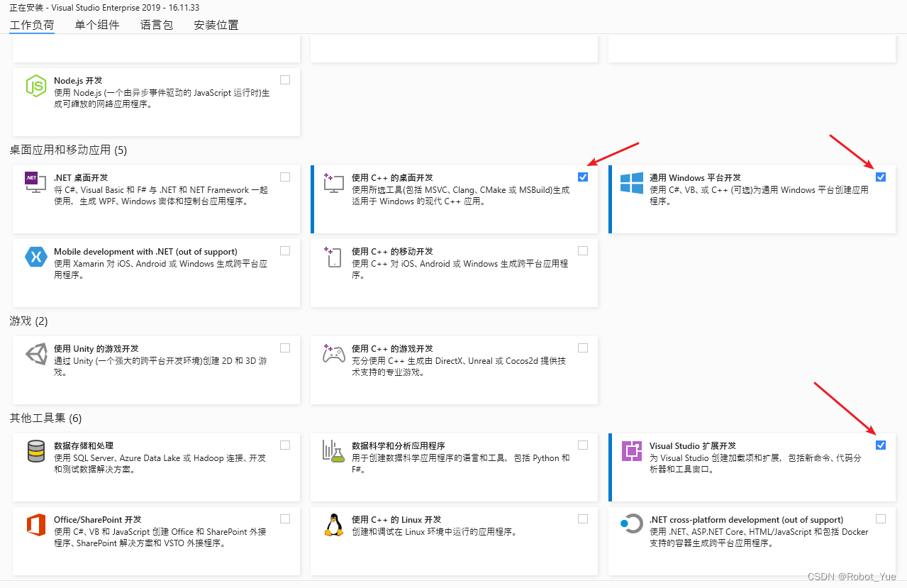Click .NET cross-platform development (out of support) title
Viewport: 907px width, 588px height.
747,520
